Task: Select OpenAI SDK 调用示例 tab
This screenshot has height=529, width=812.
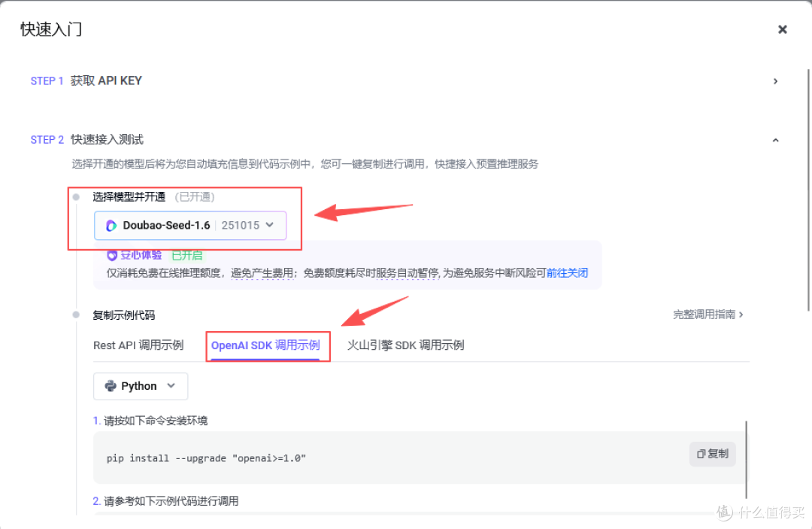Action: [265, 345]
